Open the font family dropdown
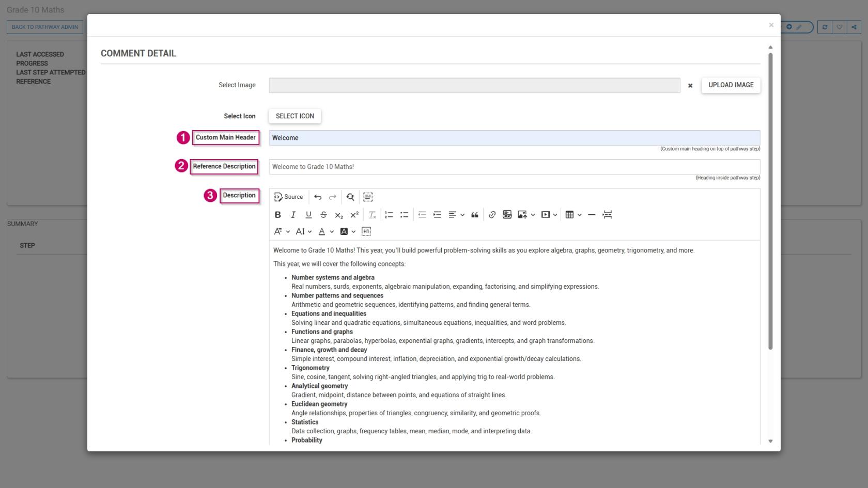The height and width of the screenshot is (488, 868). 282,231
